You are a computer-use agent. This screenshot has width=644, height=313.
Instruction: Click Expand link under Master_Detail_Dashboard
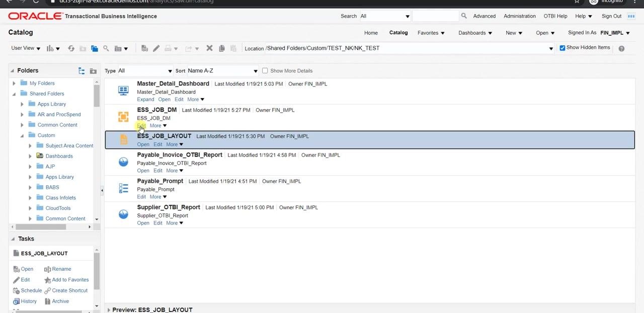click(x=145, y=100)
